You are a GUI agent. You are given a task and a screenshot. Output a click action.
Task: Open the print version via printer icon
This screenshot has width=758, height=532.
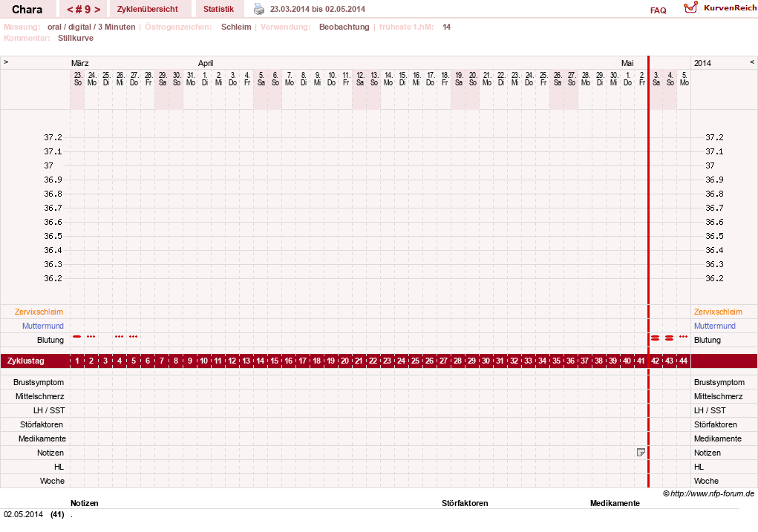[259, 9]
